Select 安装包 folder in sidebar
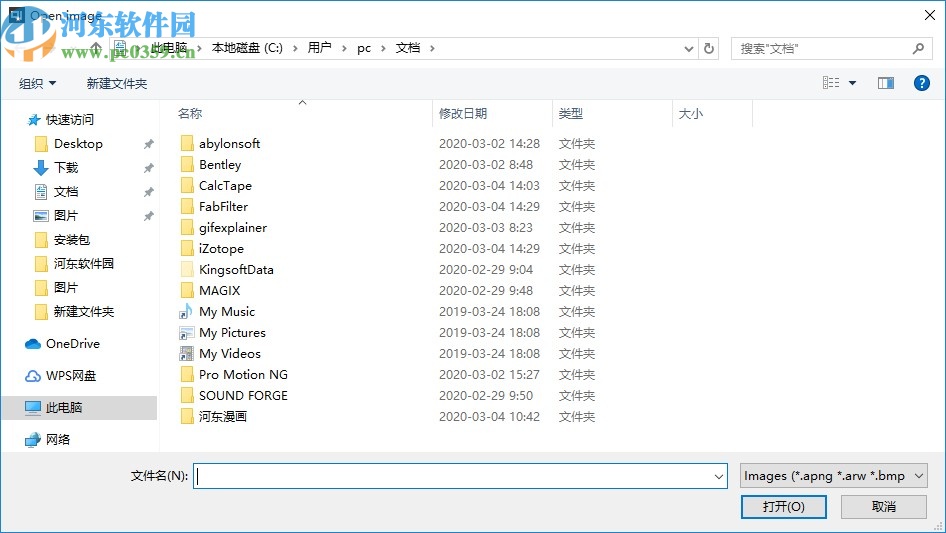Viewport: 946px width, 533px height. (x=71, y=240)
